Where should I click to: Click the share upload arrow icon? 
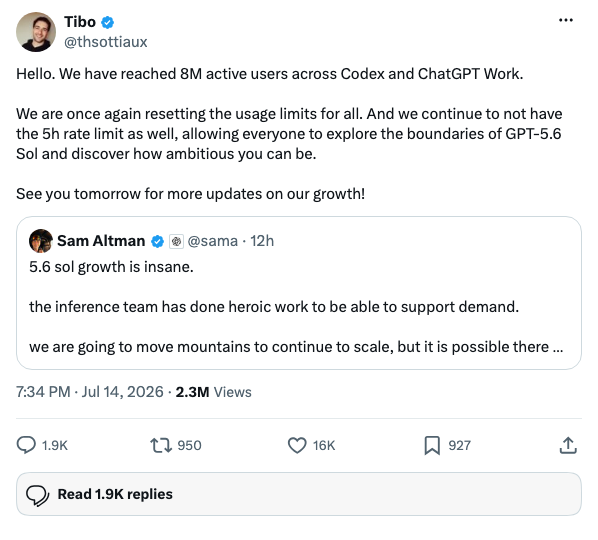568,445
